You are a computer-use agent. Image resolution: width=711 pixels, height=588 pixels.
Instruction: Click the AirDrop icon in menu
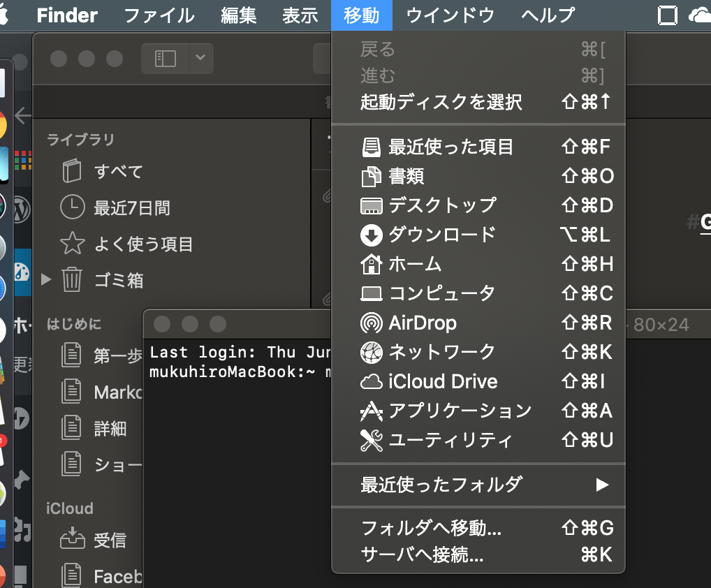point(371,323)
